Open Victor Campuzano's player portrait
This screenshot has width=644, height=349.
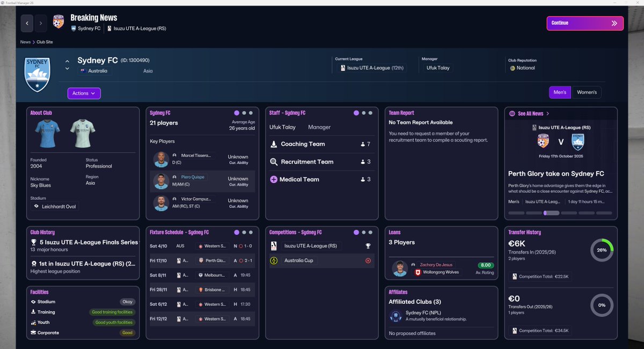click(x=160, y=203)
